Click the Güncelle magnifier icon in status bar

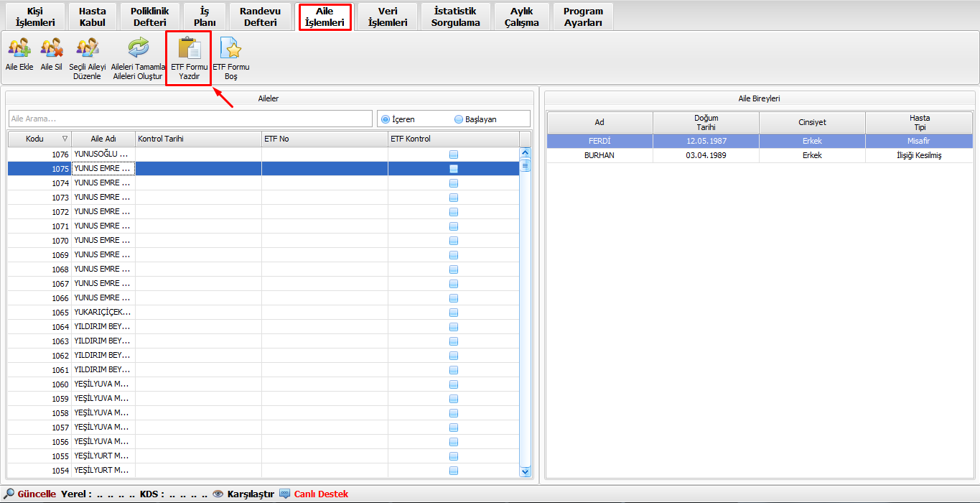coord(9,494)
